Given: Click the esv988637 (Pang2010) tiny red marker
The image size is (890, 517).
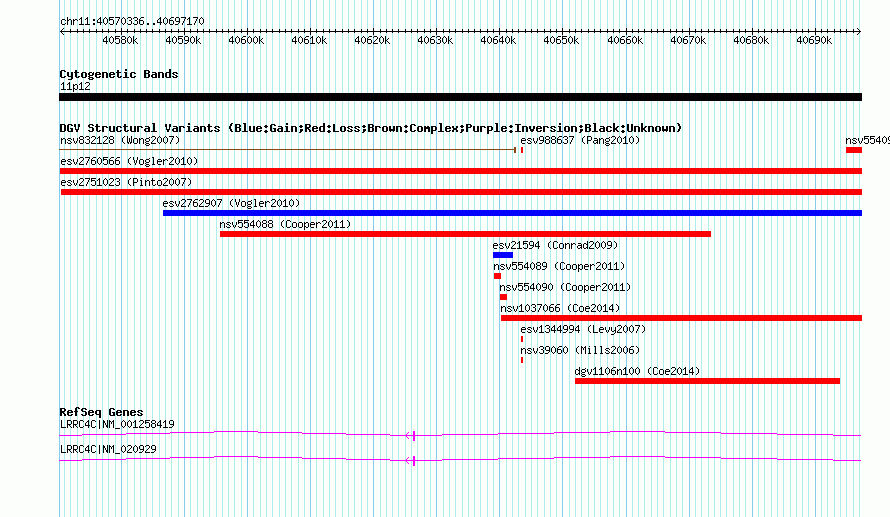Looking at the screenshot, I should click(x=522, y=150).
